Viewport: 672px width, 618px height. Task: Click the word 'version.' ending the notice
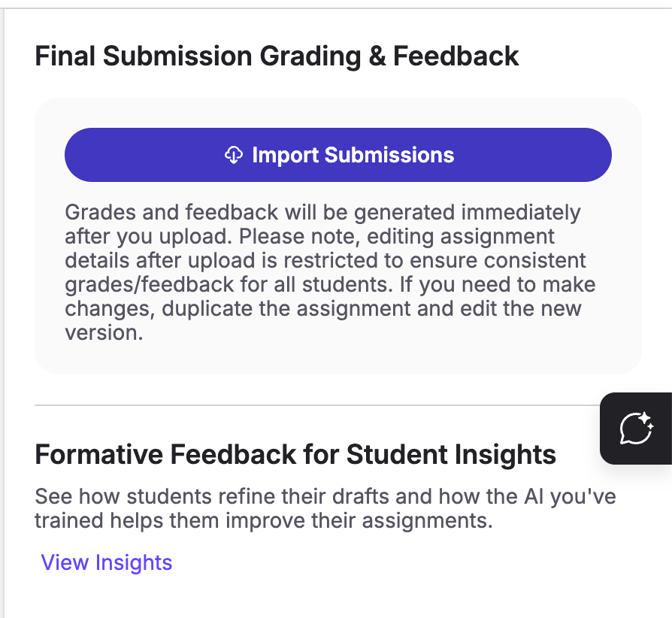click(x=104, y=332)
